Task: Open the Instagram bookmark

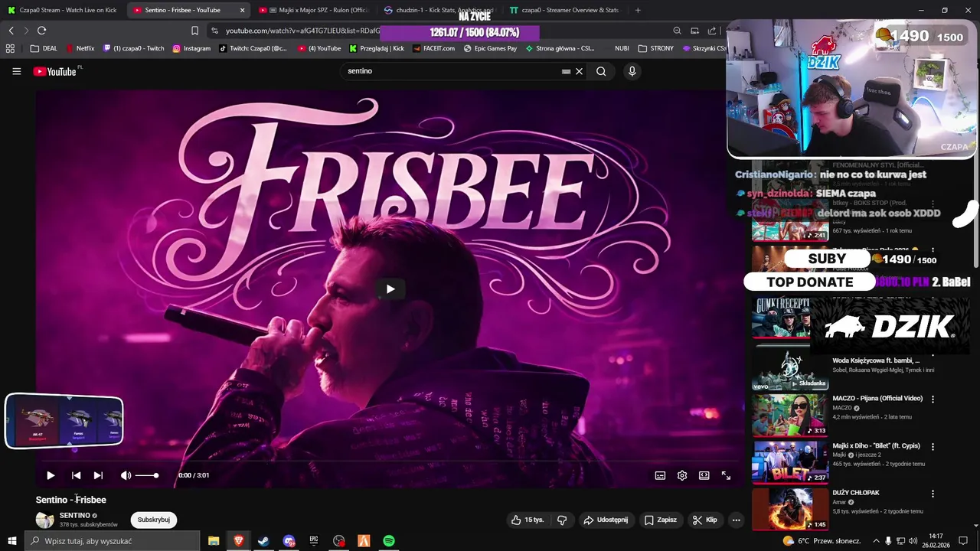Action: [191, 48]
